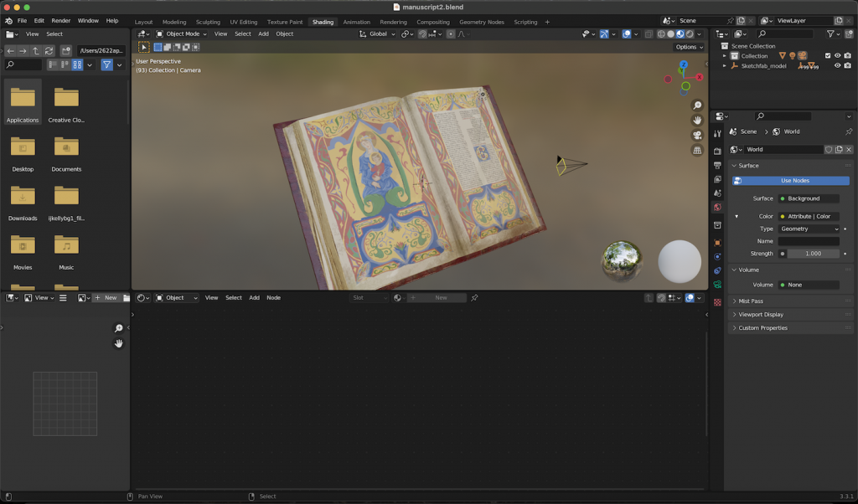Switch to the UV Editing workspace tab
This screenshot has height=504, width=858.
pyautogui.click(x=244, y=22)
